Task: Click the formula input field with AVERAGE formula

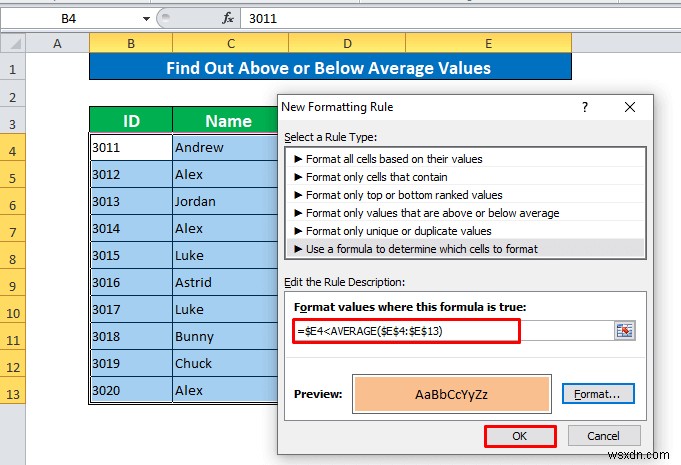Action: pyautogui.click(x=453, y=331)
